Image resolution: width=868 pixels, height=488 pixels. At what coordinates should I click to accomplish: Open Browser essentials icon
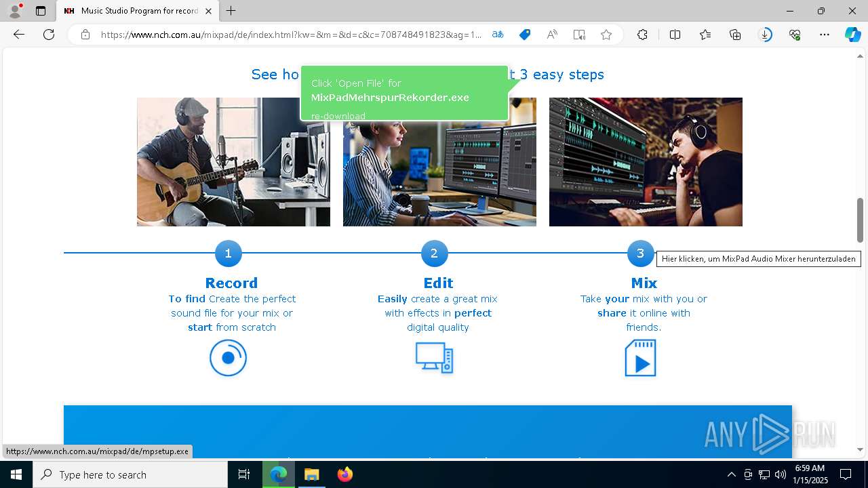click(x=795, y=35)
